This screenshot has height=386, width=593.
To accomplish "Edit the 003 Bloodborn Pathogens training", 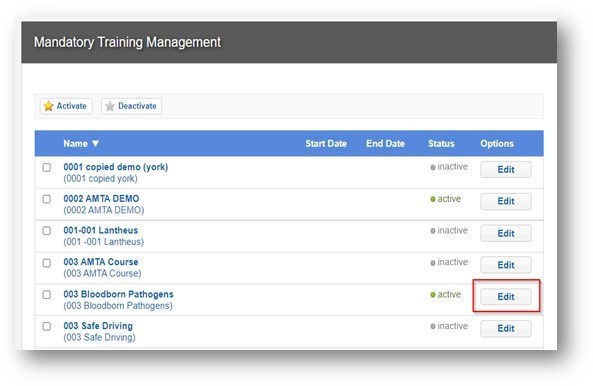I will [x=506, y=297].
